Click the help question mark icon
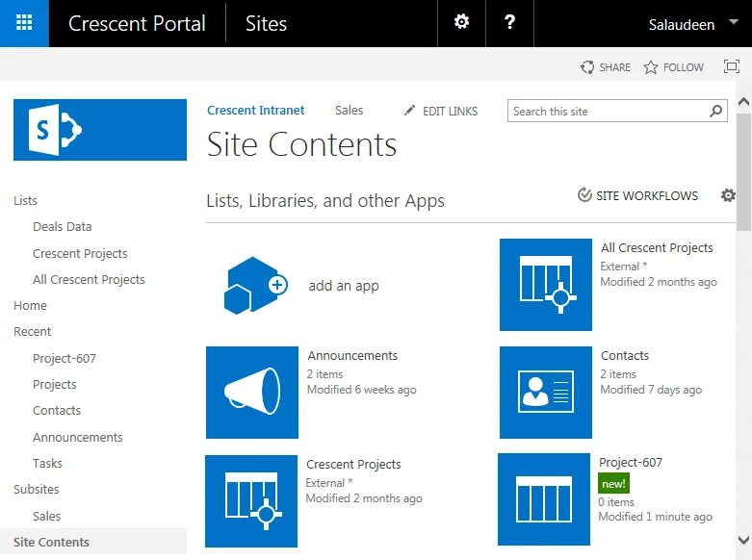 (510, 22)
